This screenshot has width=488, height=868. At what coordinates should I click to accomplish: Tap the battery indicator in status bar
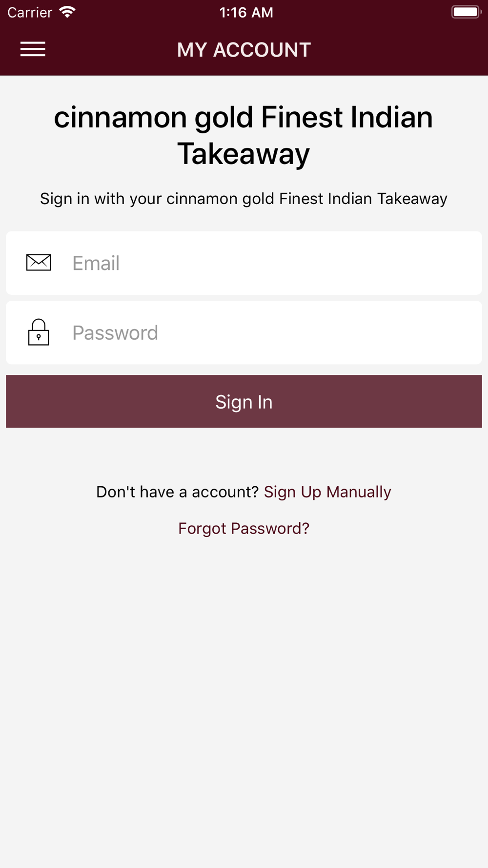click(x=467, y=12)
